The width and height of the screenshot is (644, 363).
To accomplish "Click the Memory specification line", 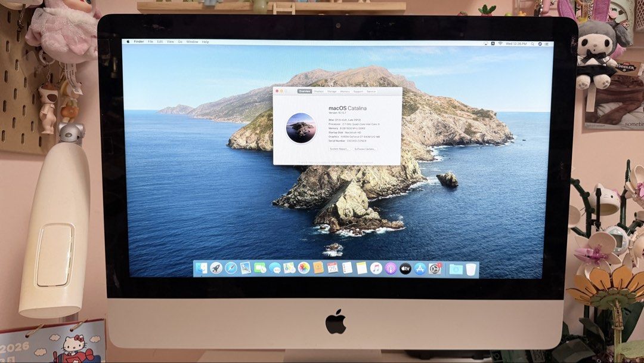I will (346, 128).
